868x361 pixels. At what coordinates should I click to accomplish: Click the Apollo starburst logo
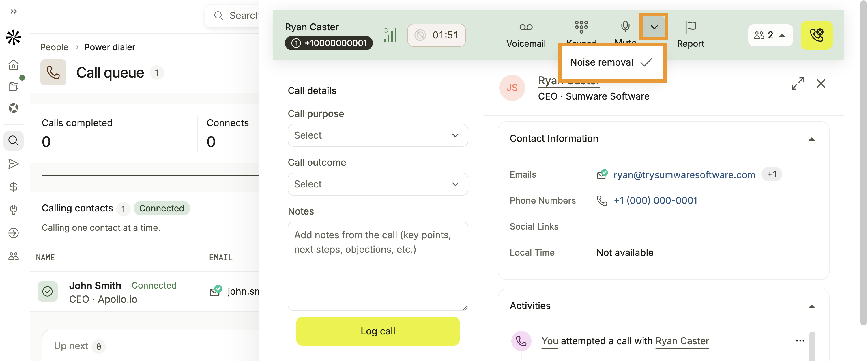(x=14, y=37)
